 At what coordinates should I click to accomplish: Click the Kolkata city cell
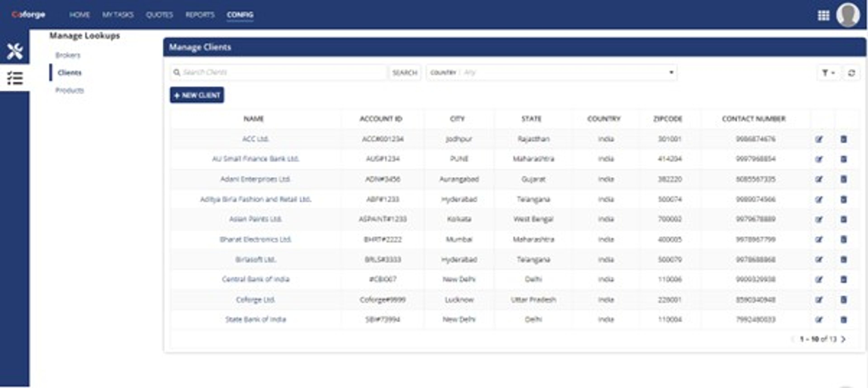459,219
